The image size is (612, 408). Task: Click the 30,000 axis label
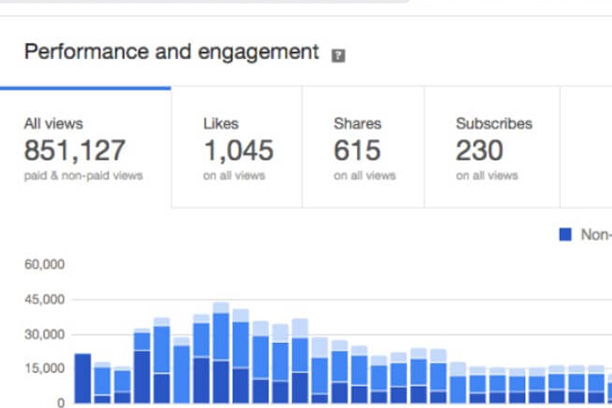pos(44,334)
